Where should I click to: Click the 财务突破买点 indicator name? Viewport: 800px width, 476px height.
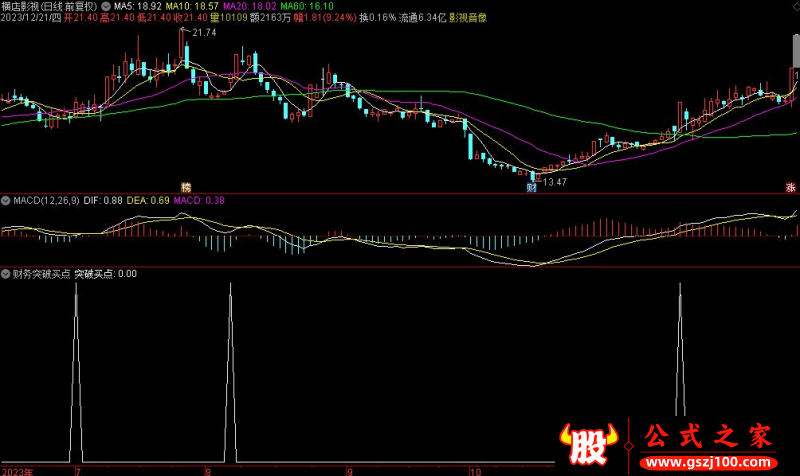click(x=41, y=274)
